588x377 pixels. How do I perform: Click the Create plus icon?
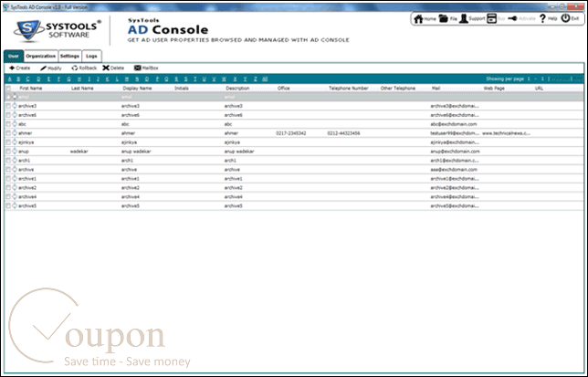(12, 68)
